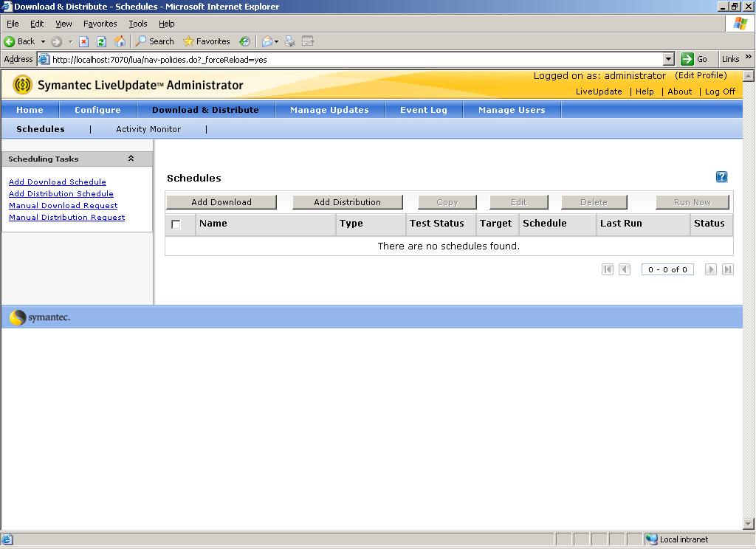Open the Favorites star toolbar button
756x549 pixels.
coord(207,41)
